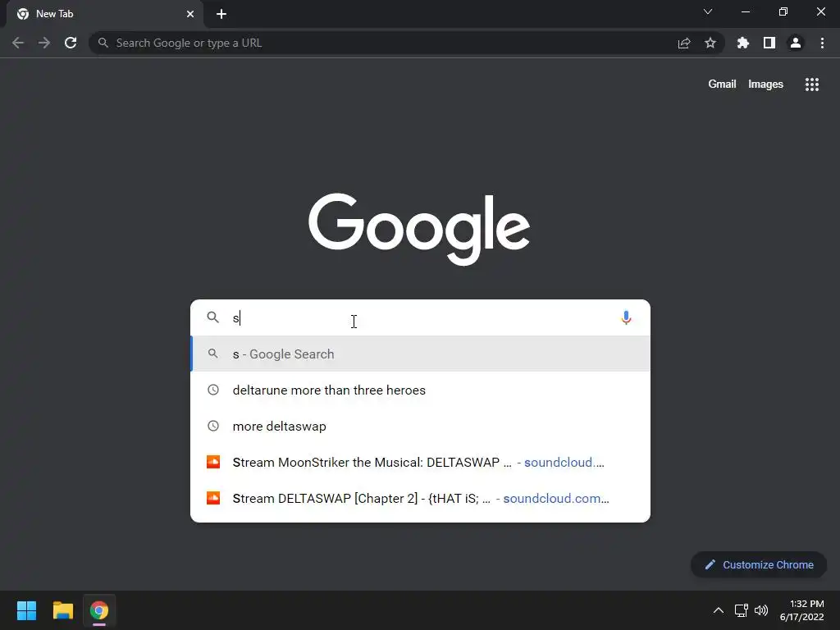Open the Chrome three-dot menu
The height and width of the screenshot is (630, 840).
tap(822, 43)
